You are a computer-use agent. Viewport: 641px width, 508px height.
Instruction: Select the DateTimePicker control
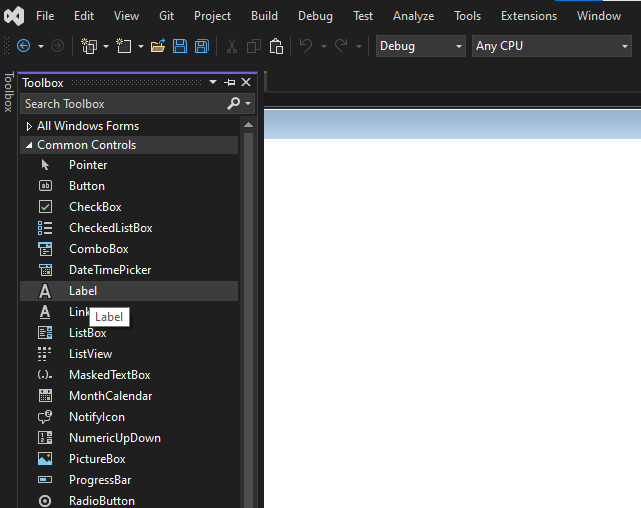[x=129, y=270]
